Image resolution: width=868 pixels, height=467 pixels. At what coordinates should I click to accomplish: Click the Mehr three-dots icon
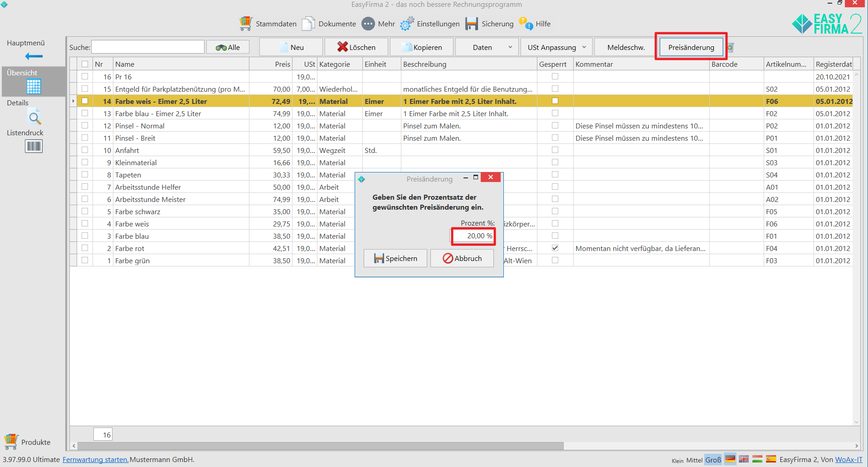click(x=368, y=24)
